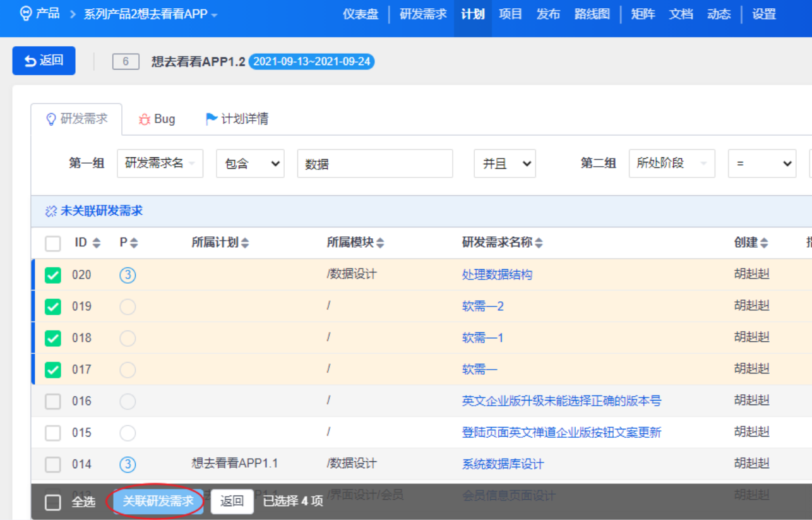
Task: Open the 包含 operator dropdown
Action: pyautogui.click(x=250, y=164)
